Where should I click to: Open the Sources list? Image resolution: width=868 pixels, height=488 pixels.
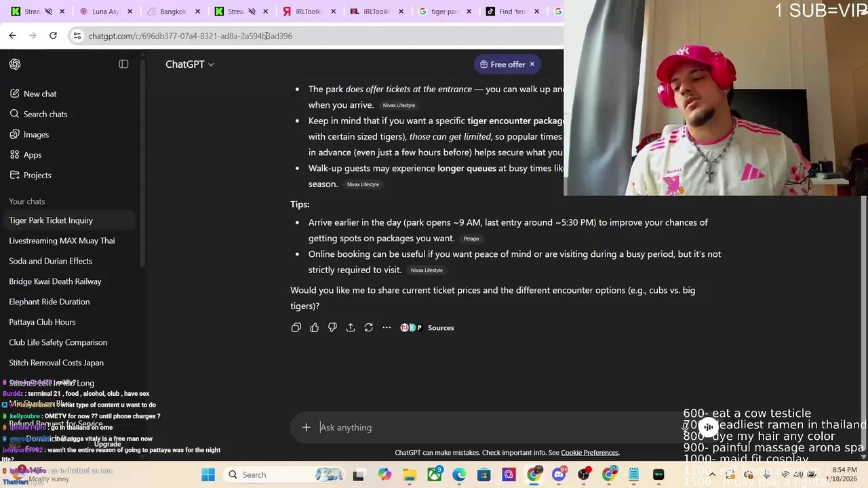[x=427, y=327]
